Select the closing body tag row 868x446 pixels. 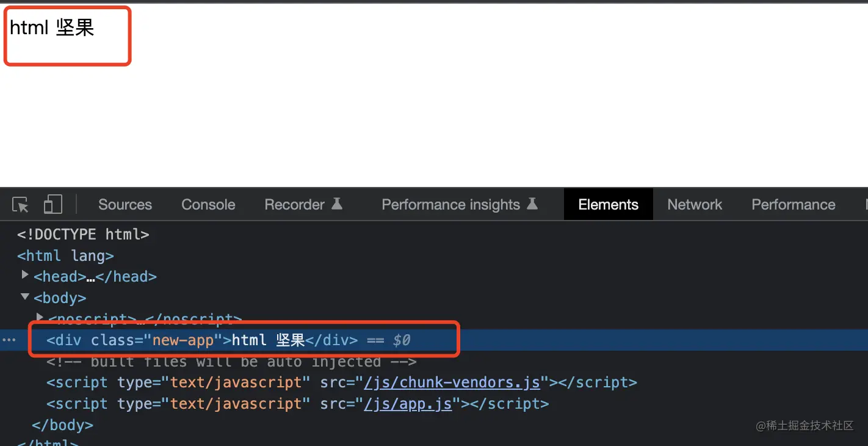[x=62, y=425]
